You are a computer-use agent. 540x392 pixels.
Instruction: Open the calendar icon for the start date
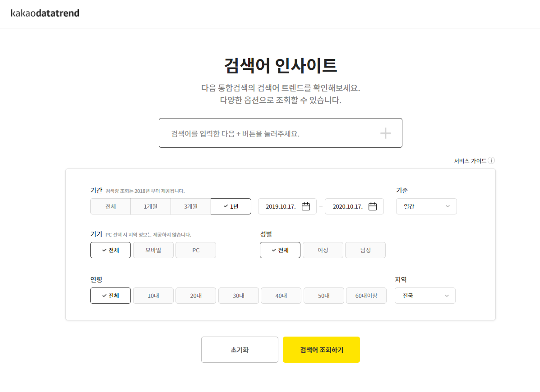[305, 206]
